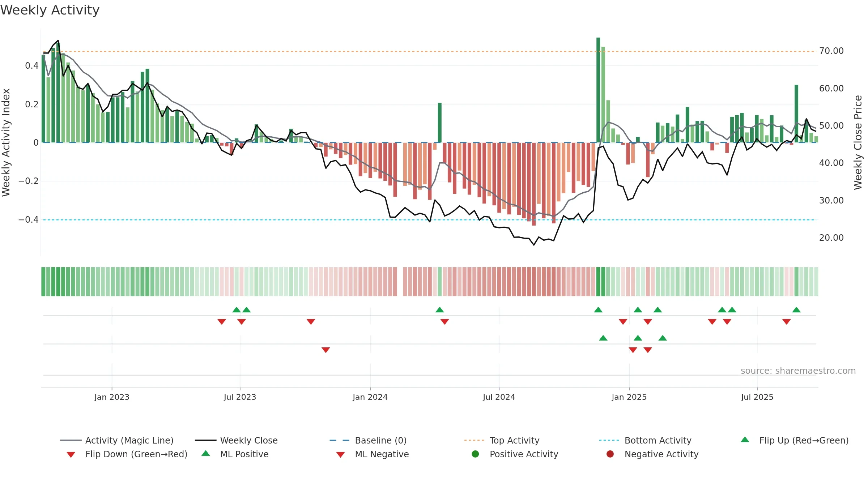Toggle the Flip Up (Red→Green) legend entry
The width and height of the screenshot is (868, 488).
pyautogui.click(x=795, y=440)
